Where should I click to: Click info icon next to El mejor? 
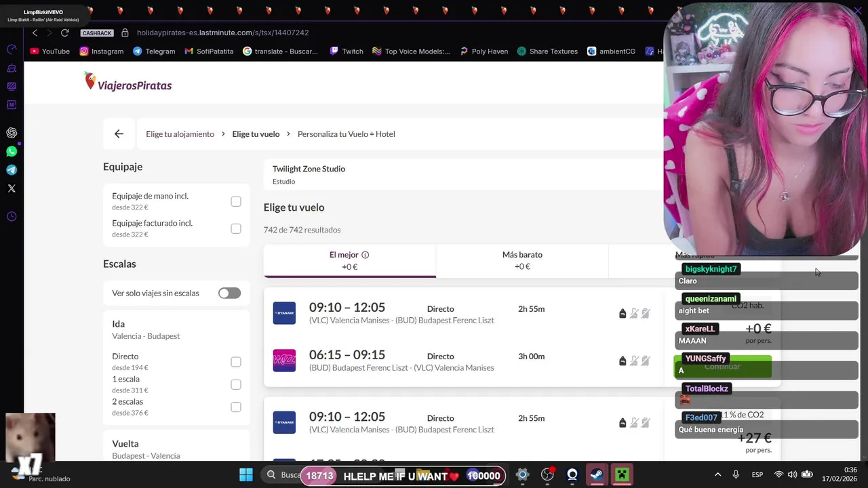[365, 255]
